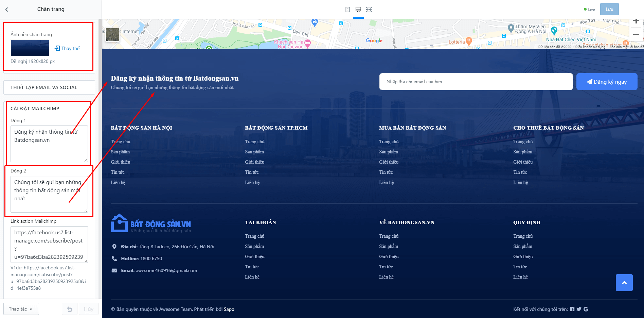This screenshot has width=644, height=318.
Task: Focus the Dòng 1 text area
Action: point(49,144)
